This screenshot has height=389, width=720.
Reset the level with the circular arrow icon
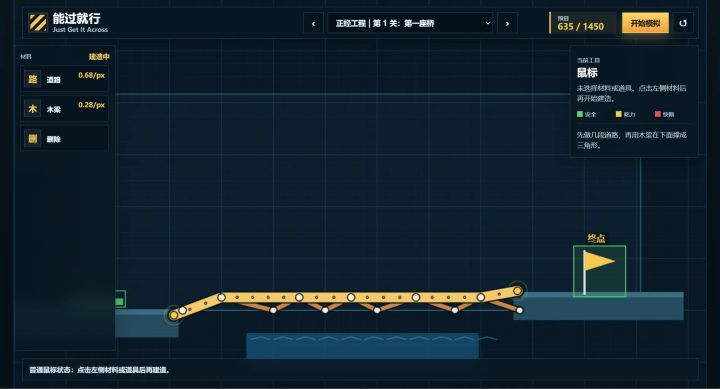click(x=683, y=23)
